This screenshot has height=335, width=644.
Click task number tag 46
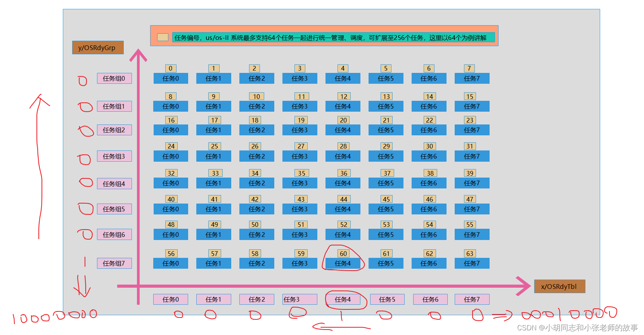tap(429, 199)
